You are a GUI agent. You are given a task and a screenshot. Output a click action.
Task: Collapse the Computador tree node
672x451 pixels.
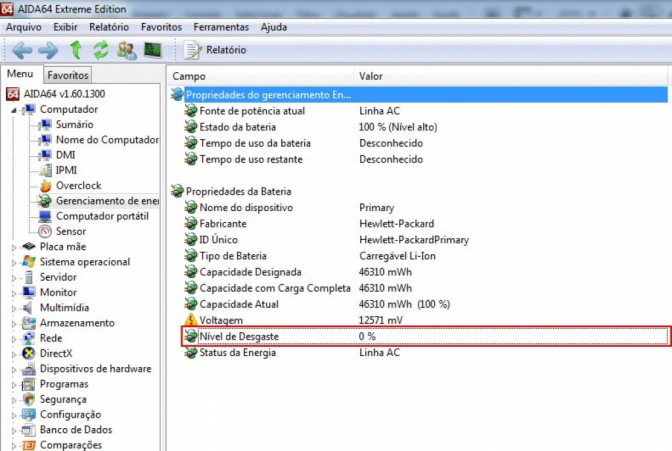click(x=14, y=110)
